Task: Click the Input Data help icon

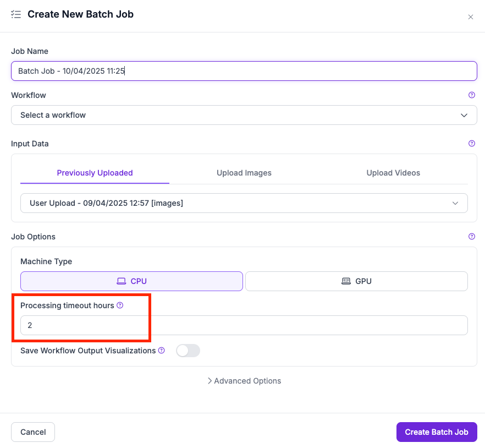Action: (471, 144)
